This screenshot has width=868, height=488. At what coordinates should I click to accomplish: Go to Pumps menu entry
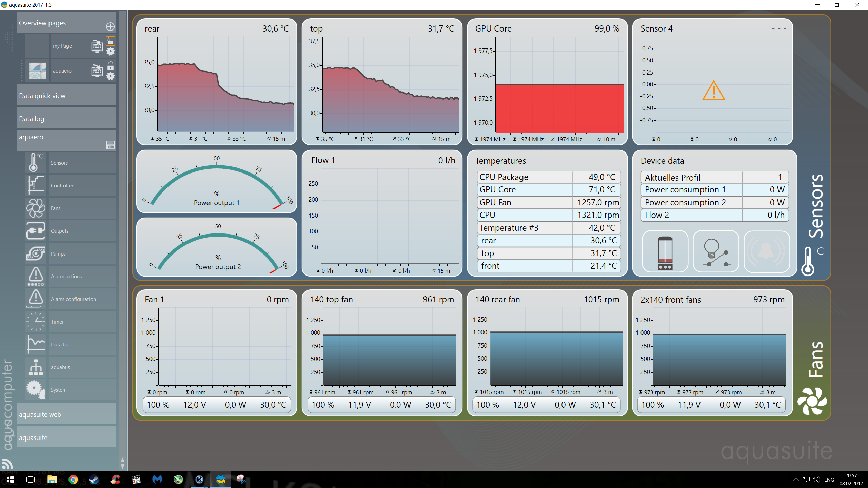tap(82, 254)
